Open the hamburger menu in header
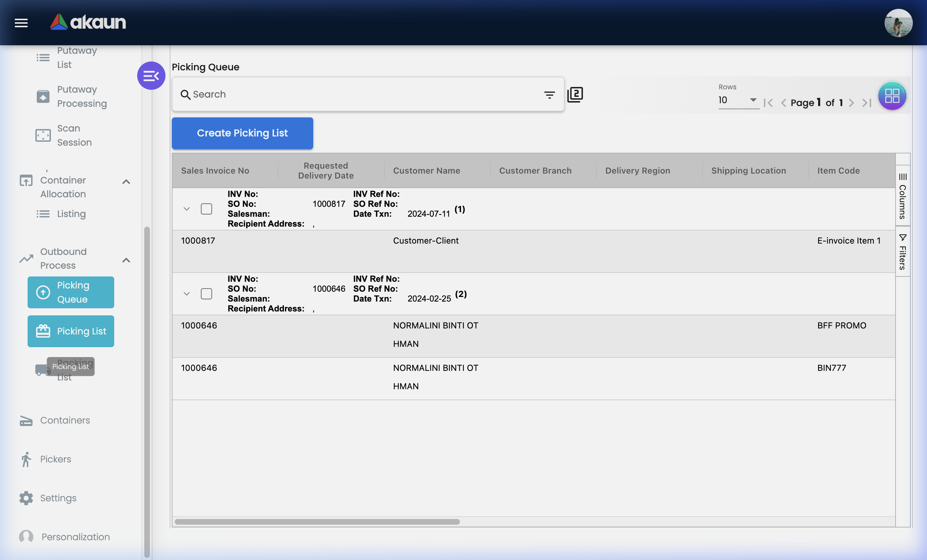 21,23
